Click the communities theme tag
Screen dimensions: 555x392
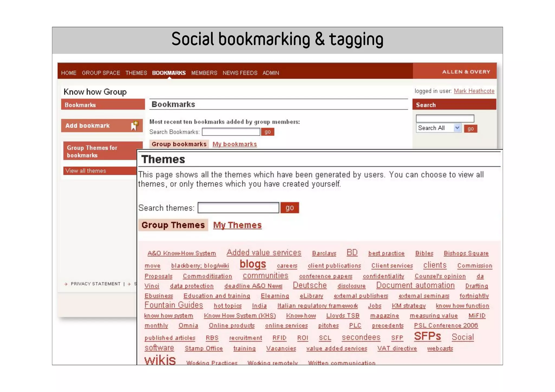coord(265,276)
